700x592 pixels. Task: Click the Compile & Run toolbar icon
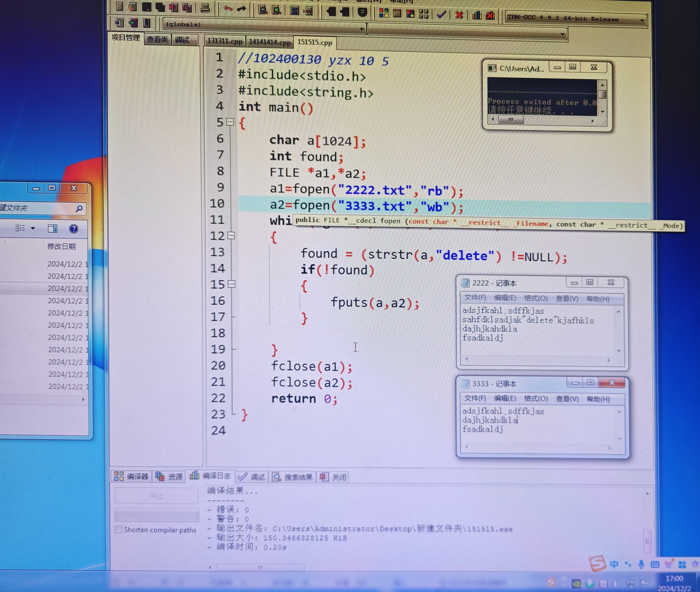411,14
